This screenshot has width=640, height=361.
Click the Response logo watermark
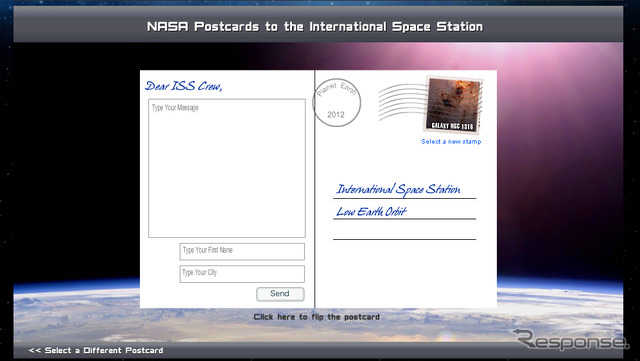tap(570, 339)
